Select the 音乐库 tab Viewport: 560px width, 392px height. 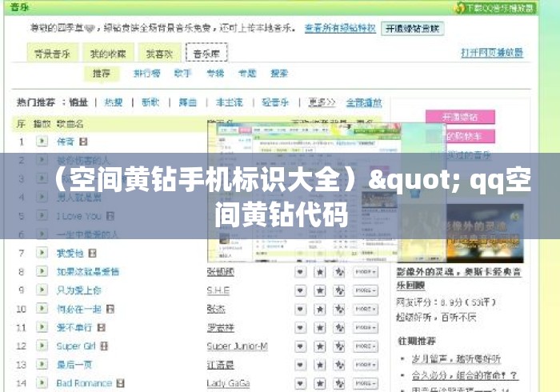(206, 53)
